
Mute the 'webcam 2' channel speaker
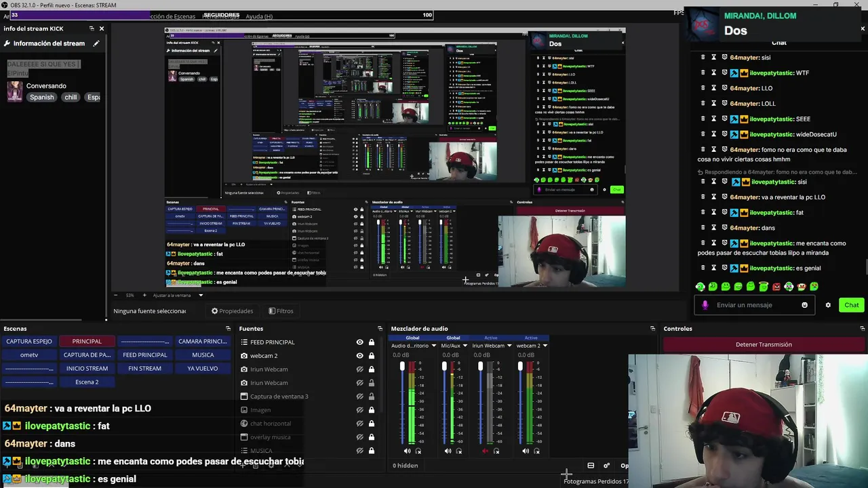[526, 451]
